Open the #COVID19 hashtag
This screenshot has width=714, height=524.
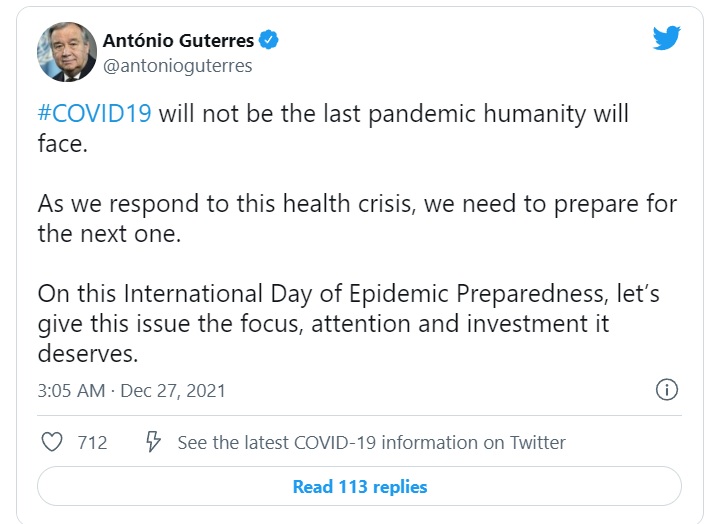94,113
